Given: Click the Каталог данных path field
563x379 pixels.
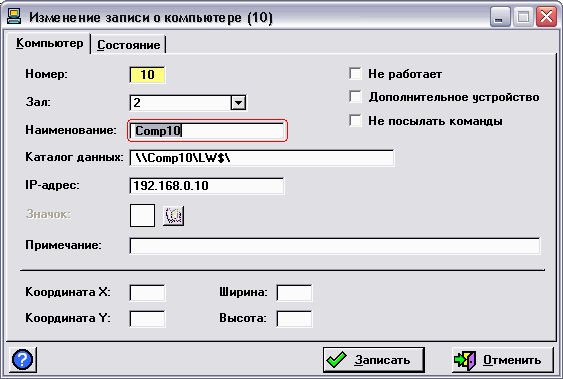Looking at the screenshot, I should 262,158.
